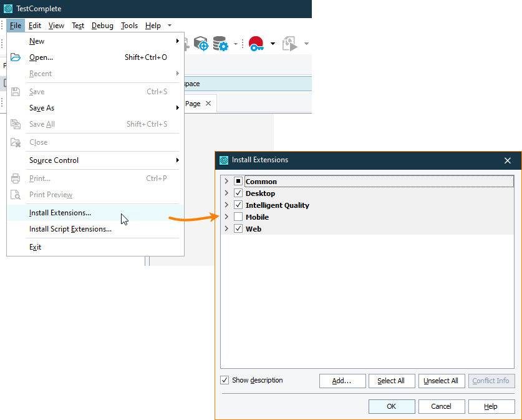This screenshot has width=522, height=420.
Task: Enable the Mobile extensions checkbox
Action: click(239, 217)
